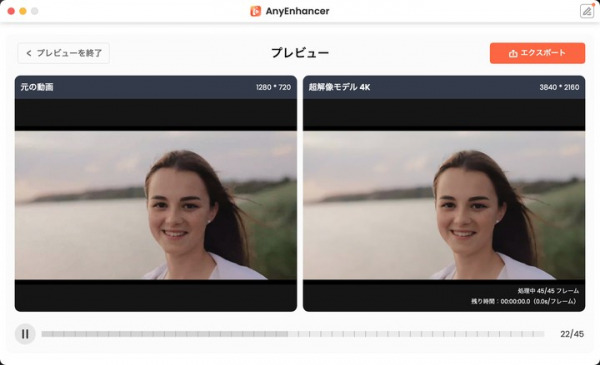600x365 pixels.
Task: Click the 1280 * 720 resolution label
Action: click(x=273, y=87)
